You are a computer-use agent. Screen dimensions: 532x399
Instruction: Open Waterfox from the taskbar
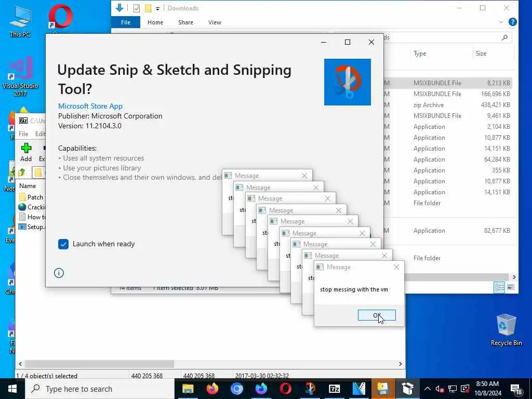point(261,389)
